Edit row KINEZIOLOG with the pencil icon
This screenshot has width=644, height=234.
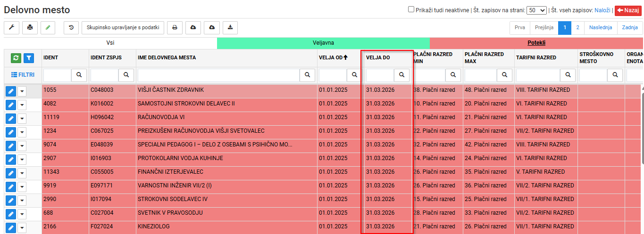(x=11, y=228)
